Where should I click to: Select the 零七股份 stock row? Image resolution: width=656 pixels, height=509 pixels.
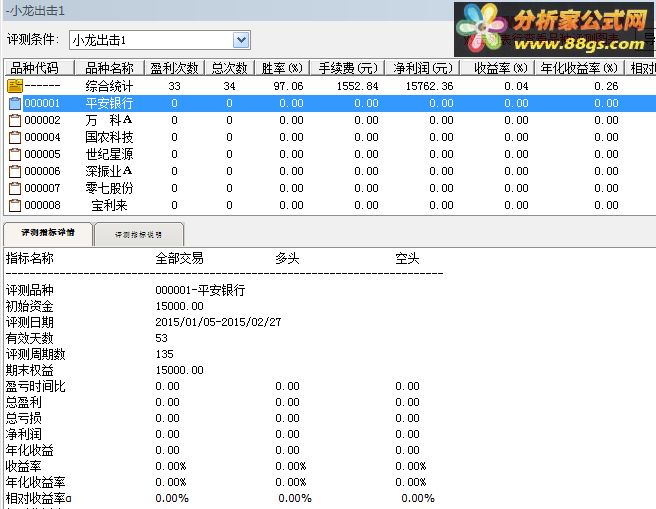click(x=330, y=188)
